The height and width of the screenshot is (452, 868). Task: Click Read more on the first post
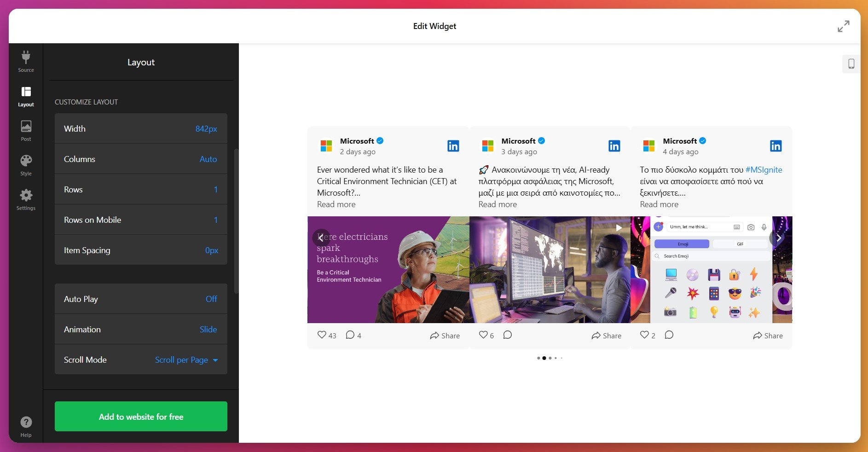336,204
